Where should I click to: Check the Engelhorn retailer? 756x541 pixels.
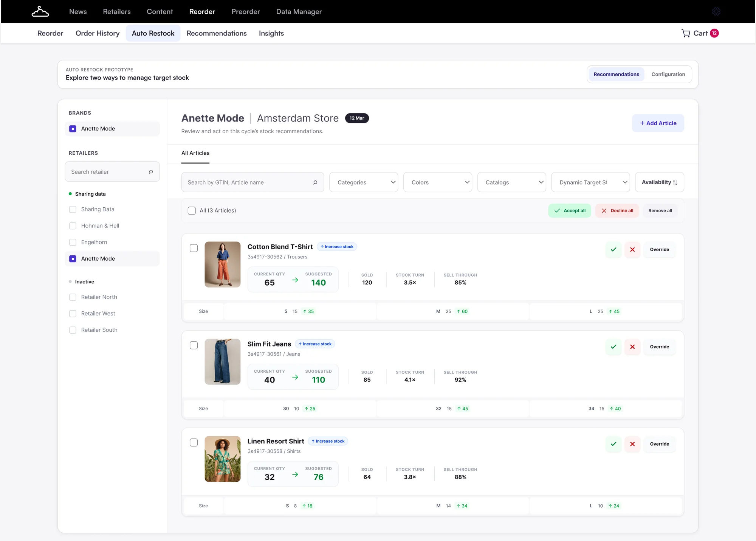[73, 242]
